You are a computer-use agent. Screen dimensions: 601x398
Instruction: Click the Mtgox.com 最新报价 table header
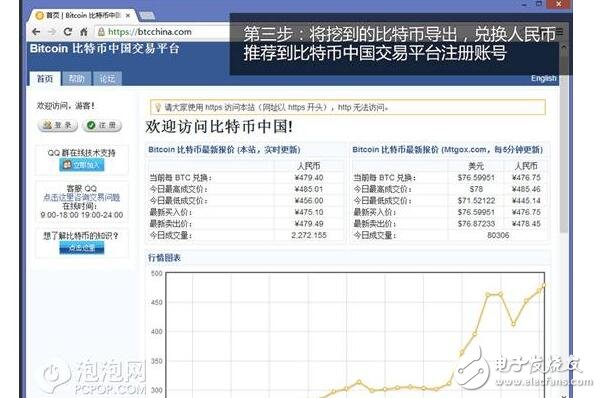click(447, 150)
